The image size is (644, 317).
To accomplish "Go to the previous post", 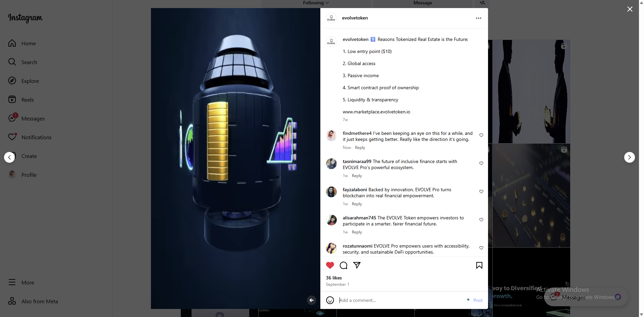I will [9, 157].
